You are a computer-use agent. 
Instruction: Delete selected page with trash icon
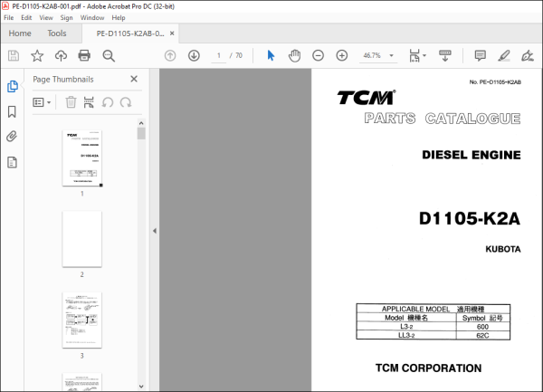(x=71, y=102)
